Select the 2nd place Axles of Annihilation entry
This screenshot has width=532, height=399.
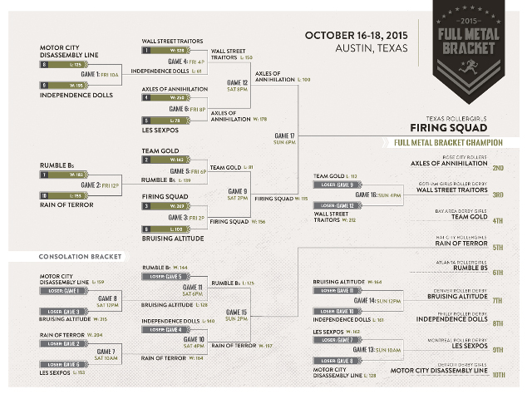[458, 163]
